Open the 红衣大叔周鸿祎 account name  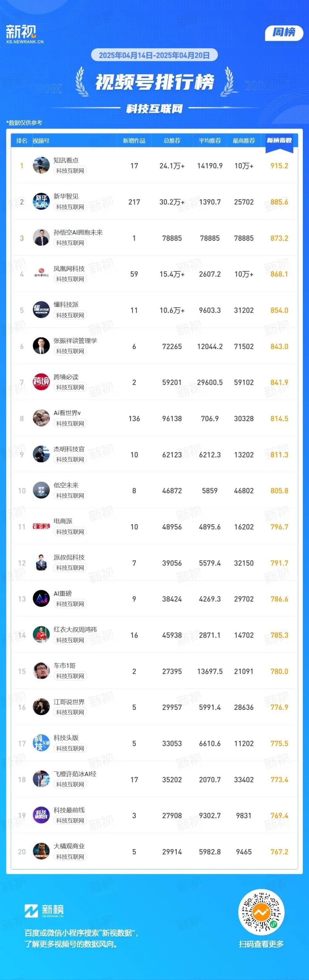pyautogui.click(x=75, y=630)
